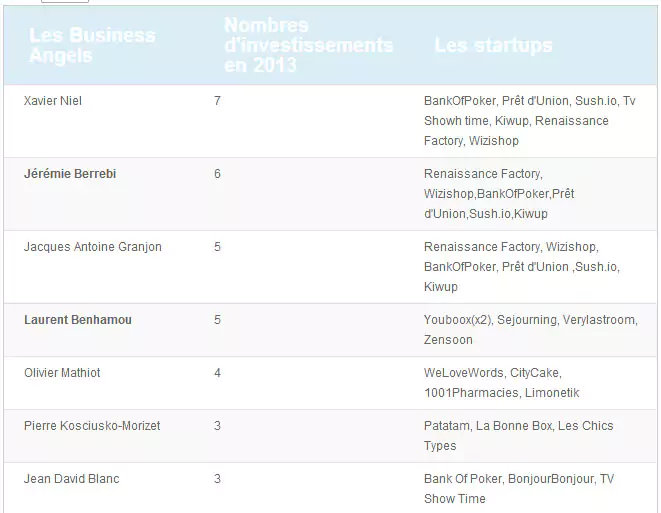
Task: Click on the name Olivier Mathiot
Action: pos(62,373)
